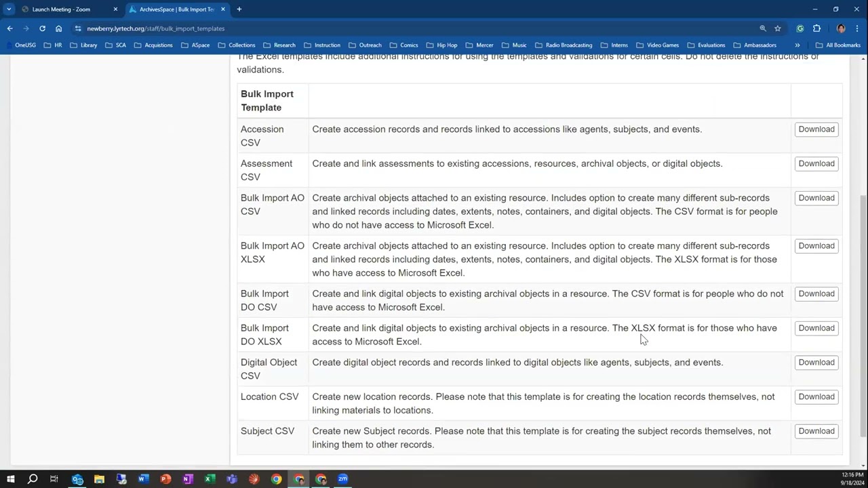The image size is (868, 488).
Task: Select the Digital Object CSV row name
Action: (269, 369)
